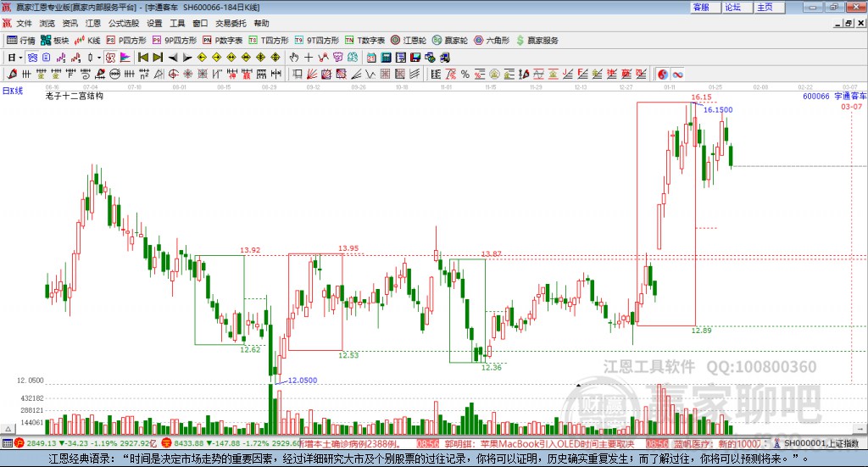Viewport: 868px width, 467px height.
Task: Open the 9T四方形 tool
Action: (x=317, y=41)
